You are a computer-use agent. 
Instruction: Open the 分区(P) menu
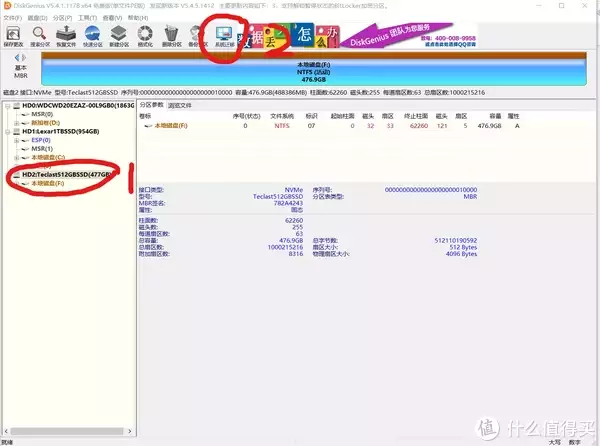click(62, 18)
